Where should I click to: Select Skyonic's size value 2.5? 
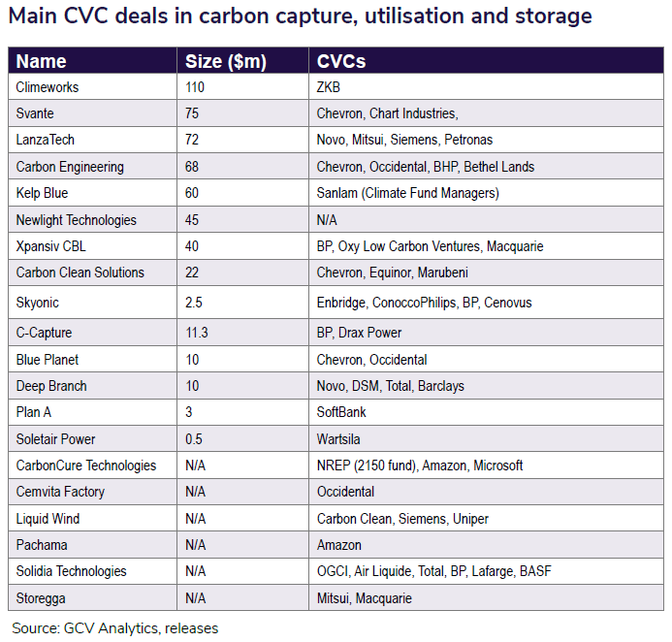pyautogui.click(x=194, y=303)
